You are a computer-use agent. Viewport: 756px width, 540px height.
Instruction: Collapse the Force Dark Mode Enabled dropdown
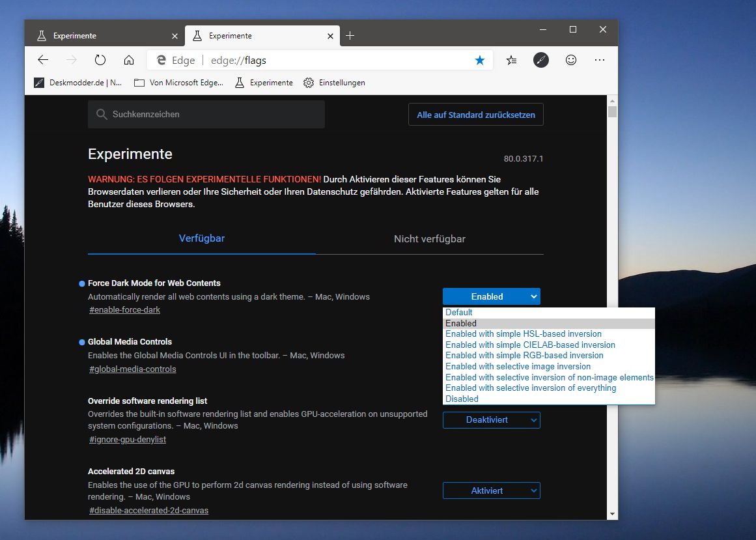pos(492,296)
